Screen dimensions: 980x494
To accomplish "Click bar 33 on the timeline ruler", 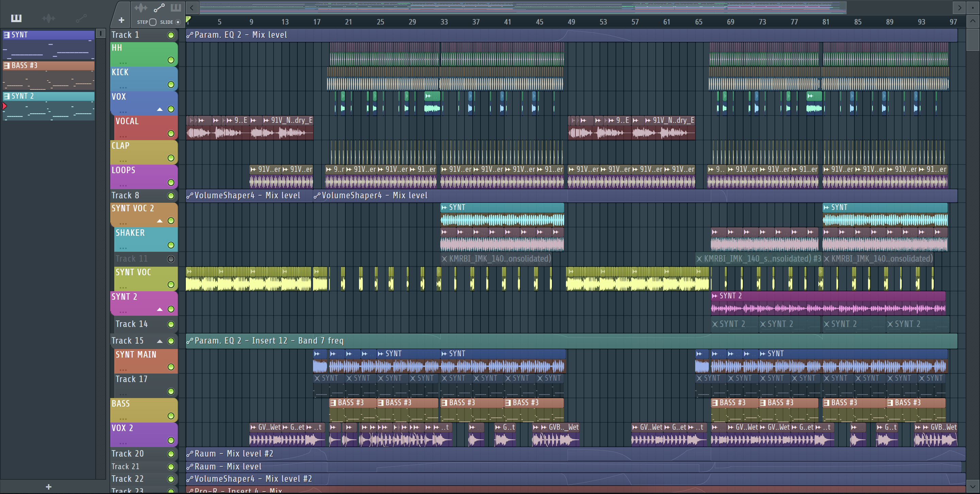I will 444,22.
